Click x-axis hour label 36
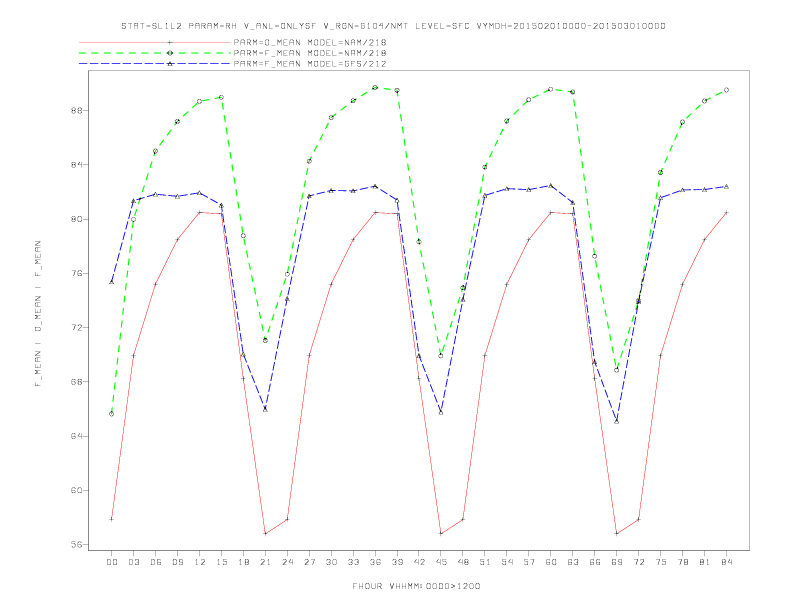Image resolution: width=792 pixels, height=612 pixels. 375,562
